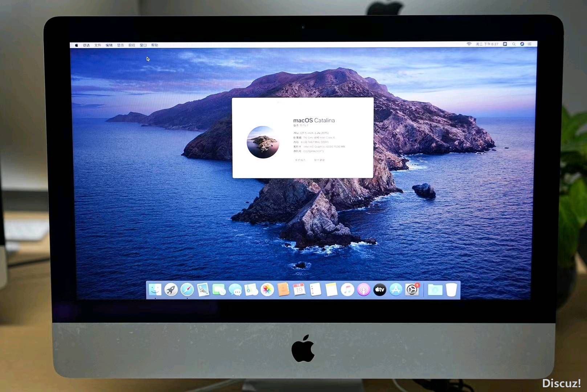Open the 访达 (Finder) menu
587x392 pixels.
pos(86,45)
